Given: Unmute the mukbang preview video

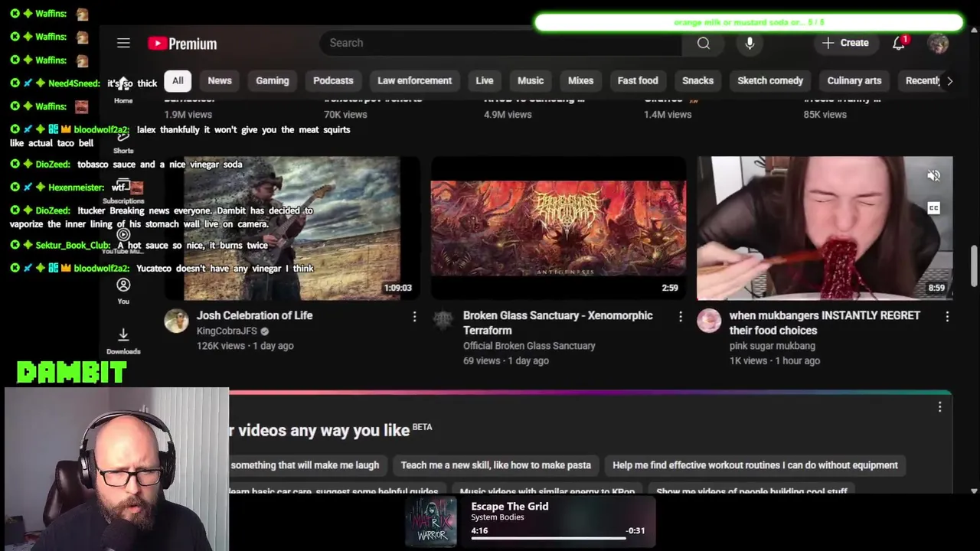Looking at the screenshot, I should coord(933,176).
